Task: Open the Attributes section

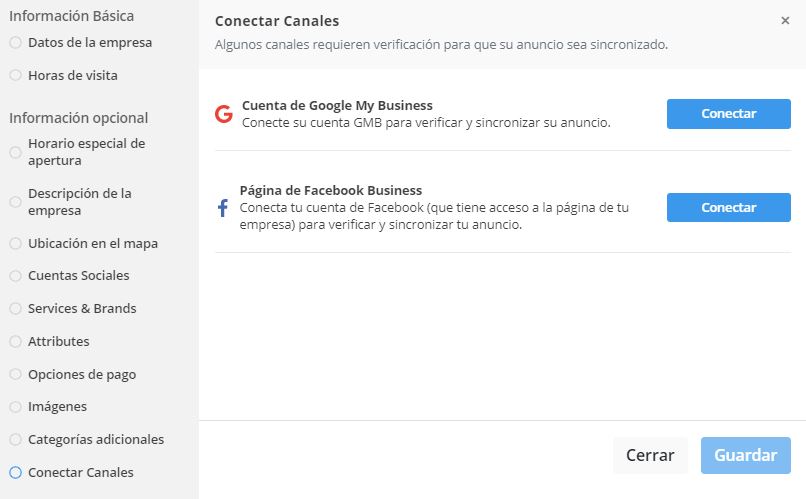Action: 58,342
